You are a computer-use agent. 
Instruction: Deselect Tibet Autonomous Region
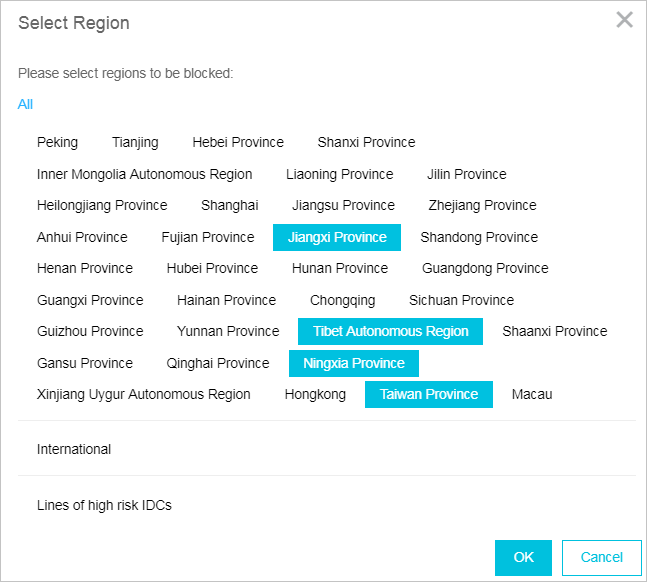[390, 331]
